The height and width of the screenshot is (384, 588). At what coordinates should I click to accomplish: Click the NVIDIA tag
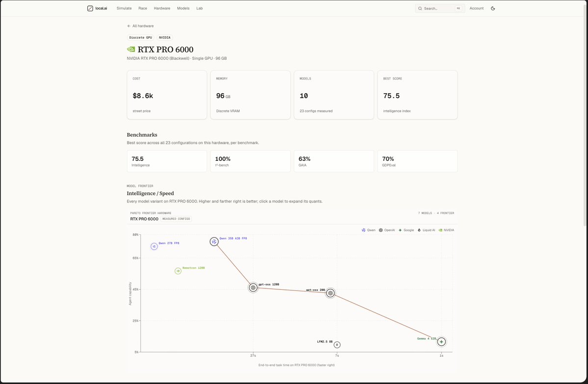[165, 37]
